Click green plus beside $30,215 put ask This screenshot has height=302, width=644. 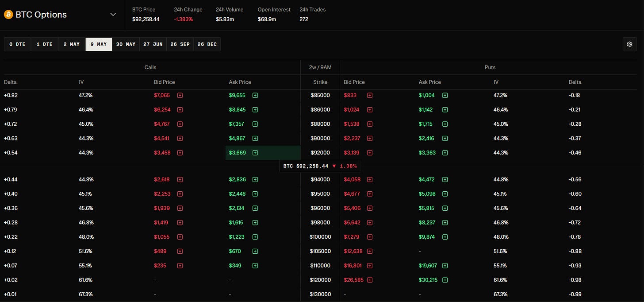pos(445,280)
